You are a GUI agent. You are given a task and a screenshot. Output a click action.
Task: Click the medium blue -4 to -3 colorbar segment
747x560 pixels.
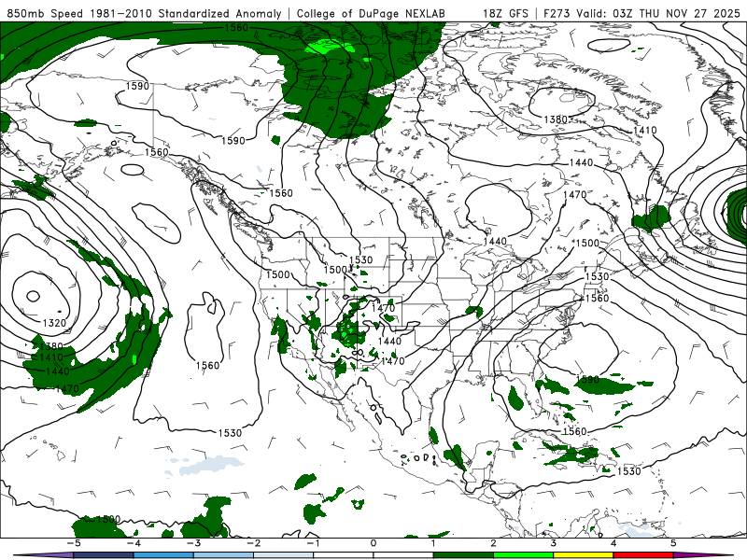pyautogui.click(x=163, y=555)
